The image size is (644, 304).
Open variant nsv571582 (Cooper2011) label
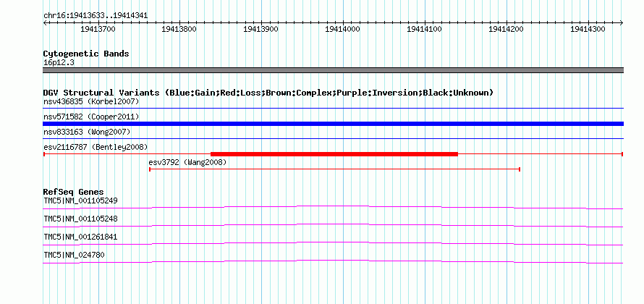91,117
